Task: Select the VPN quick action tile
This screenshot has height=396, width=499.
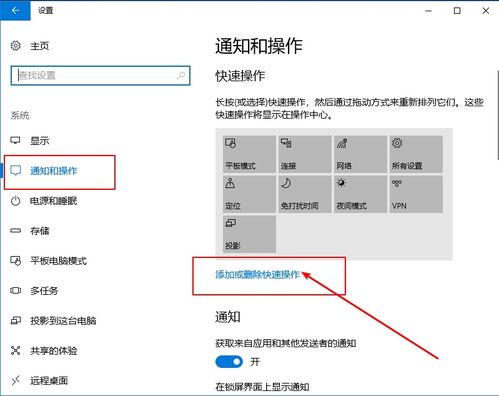Action: pyautogui.click(x=416, y=194)
